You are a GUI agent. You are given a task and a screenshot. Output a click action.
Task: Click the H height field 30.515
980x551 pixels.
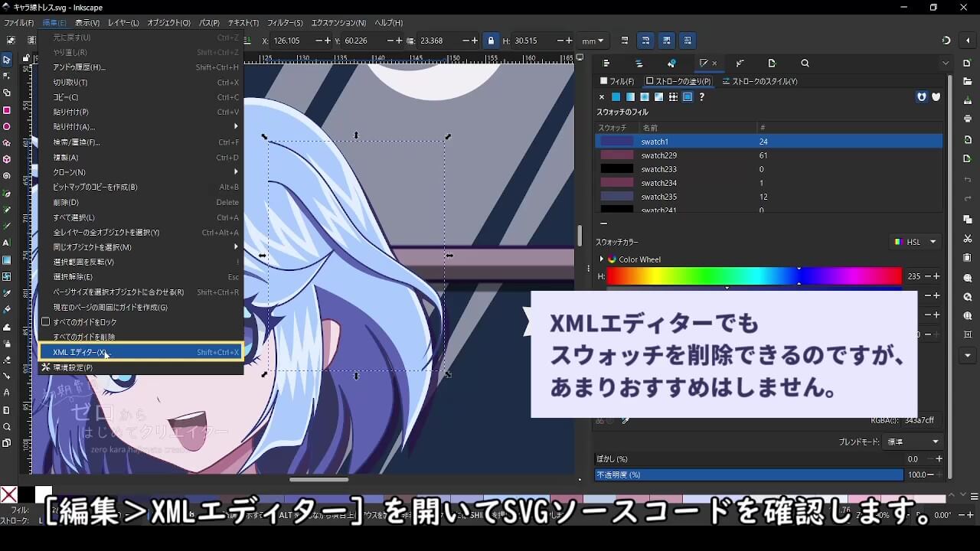(x=534, y=41)
